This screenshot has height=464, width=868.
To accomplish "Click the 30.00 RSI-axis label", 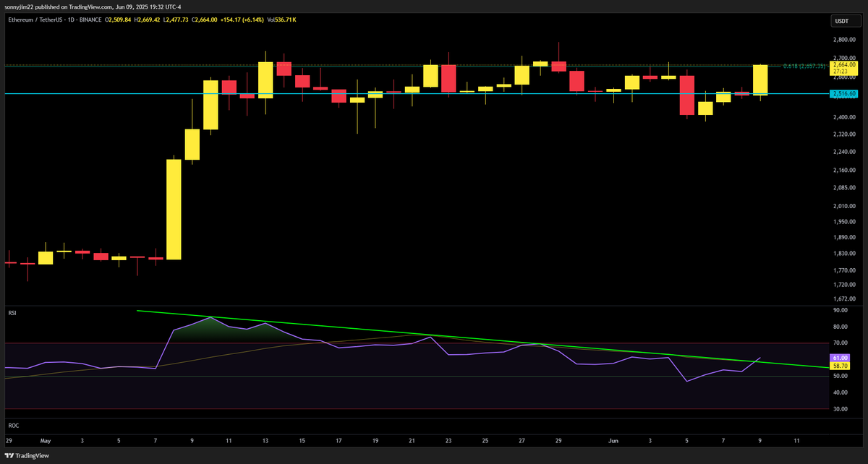I will [841, 409].
